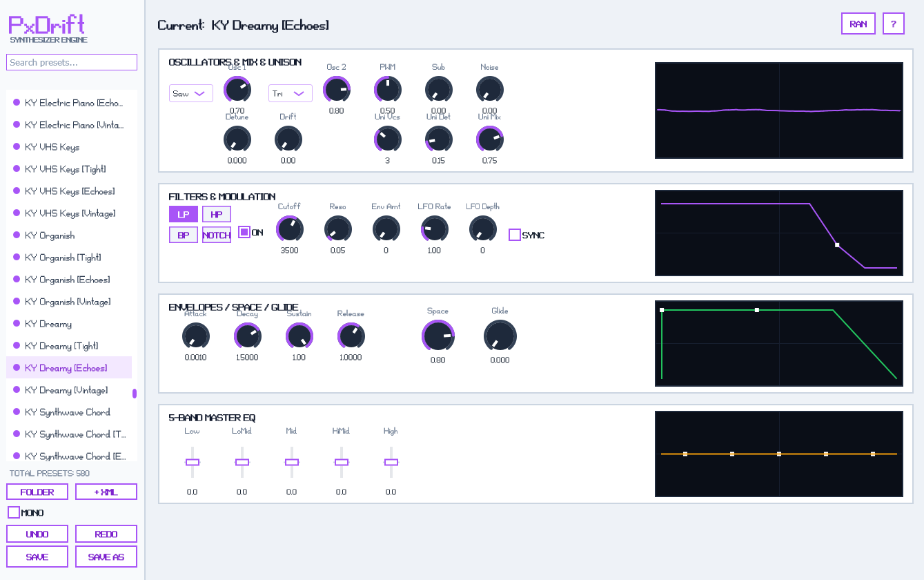Select preset KY Dreamy [Tight]
The width and height of the screenshot is (924, 580).
click(69, 346)
